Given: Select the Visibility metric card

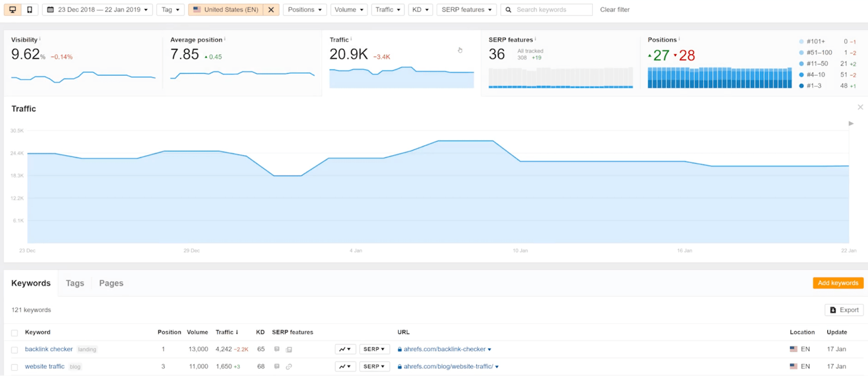Looking at the screenshot, I should [x=83, y=63].
